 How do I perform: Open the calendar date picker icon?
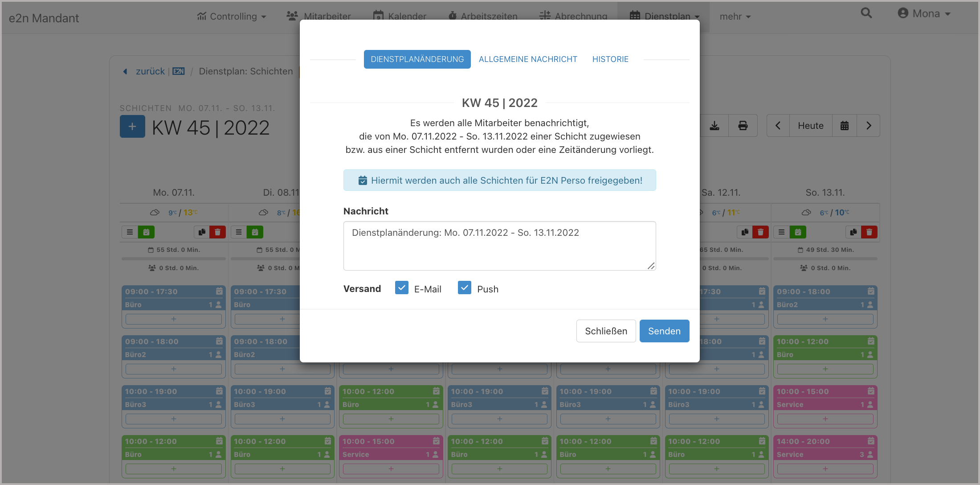(x=844, y=126)
